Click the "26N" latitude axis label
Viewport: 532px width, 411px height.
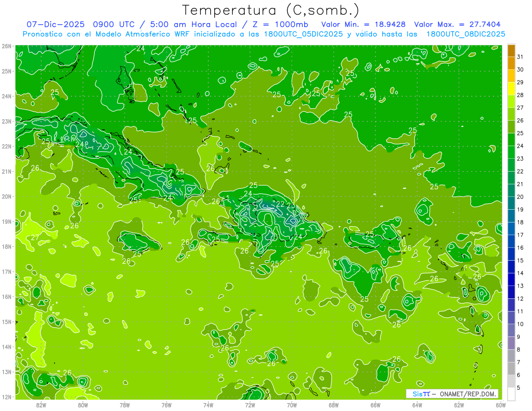click(7, 46)
